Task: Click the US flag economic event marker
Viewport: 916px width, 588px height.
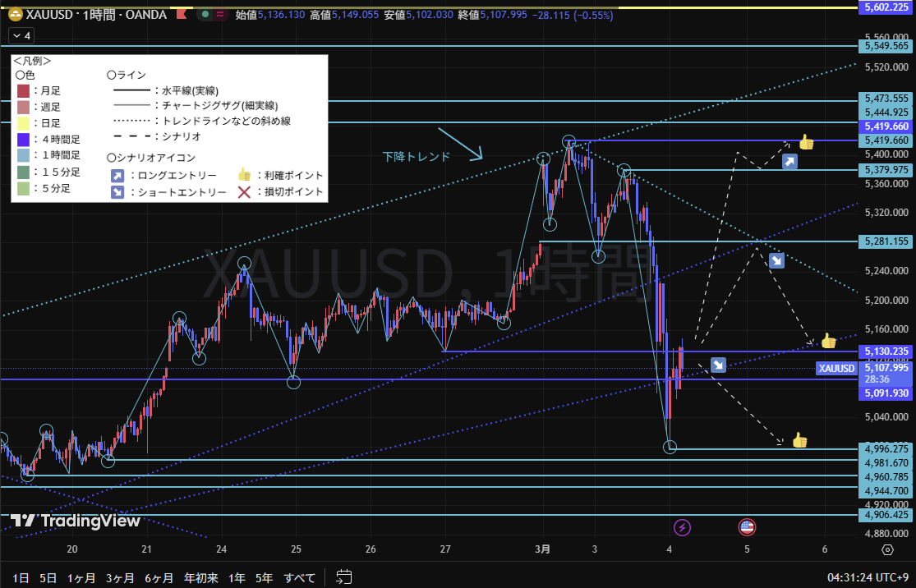Action: (x=747, y=526)
